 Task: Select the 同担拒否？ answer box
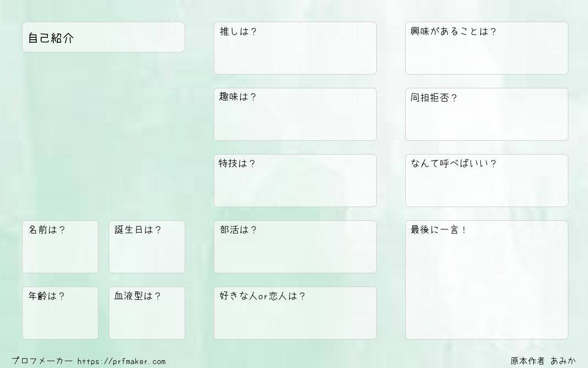[x=487, y=114]
